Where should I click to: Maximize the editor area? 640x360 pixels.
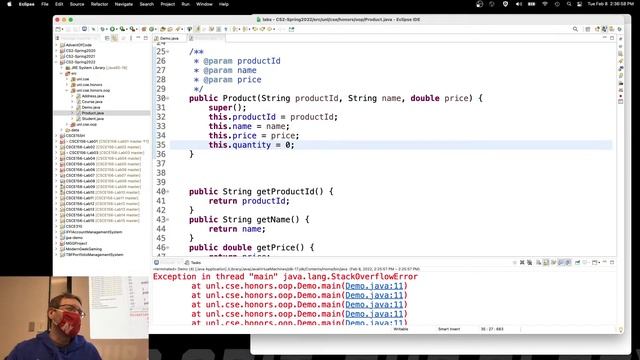(612, 38)
